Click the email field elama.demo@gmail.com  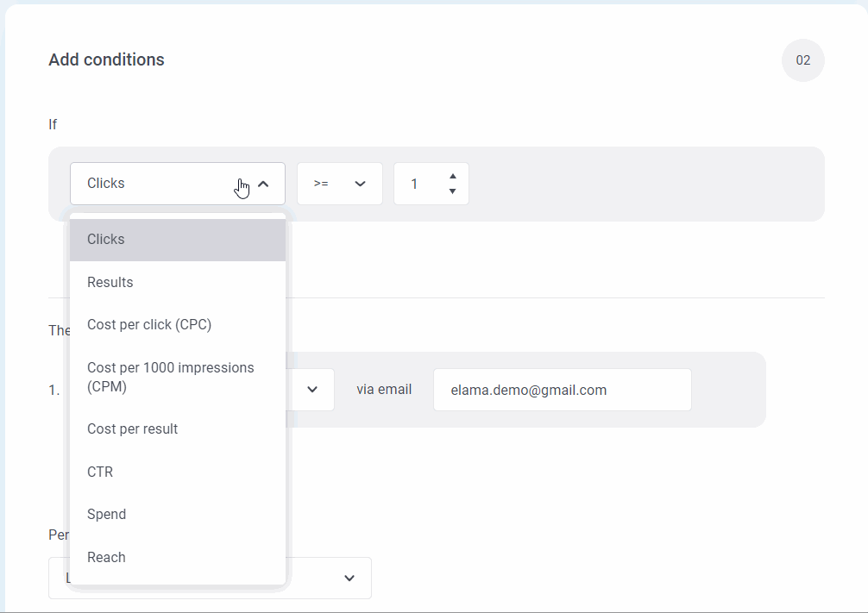[563, 390]
